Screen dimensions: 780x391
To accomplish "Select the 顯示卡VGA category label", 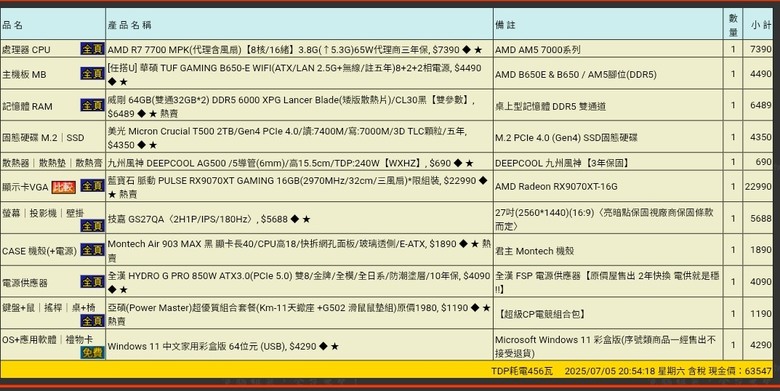I will coord(25,188).
